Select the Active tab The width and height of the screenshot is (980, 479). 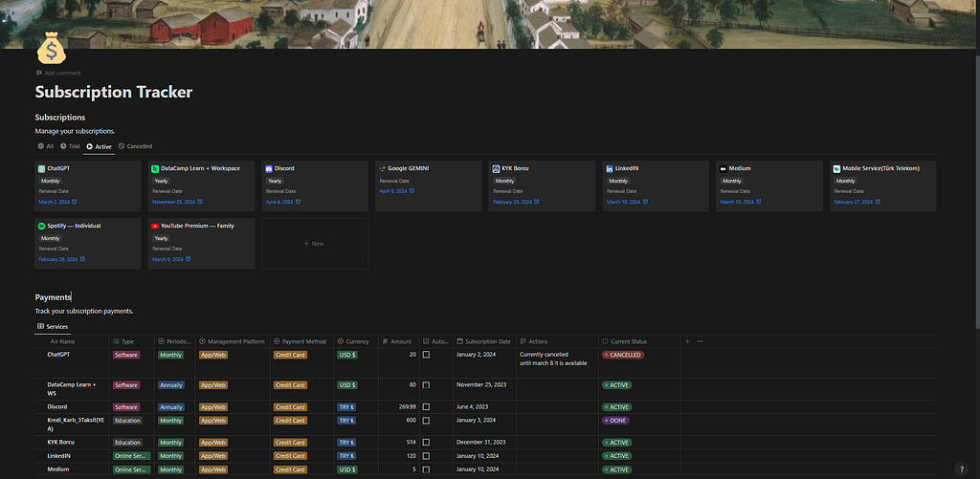pos(99,147)
